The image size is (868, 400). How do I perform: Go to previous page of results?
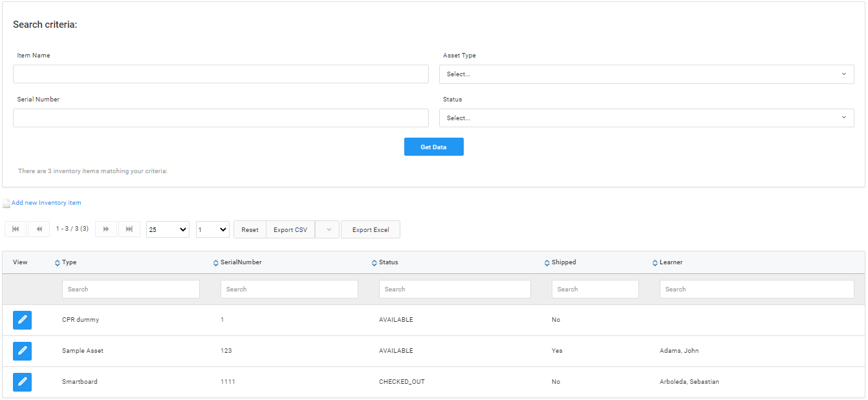click(x=39, y=229)
